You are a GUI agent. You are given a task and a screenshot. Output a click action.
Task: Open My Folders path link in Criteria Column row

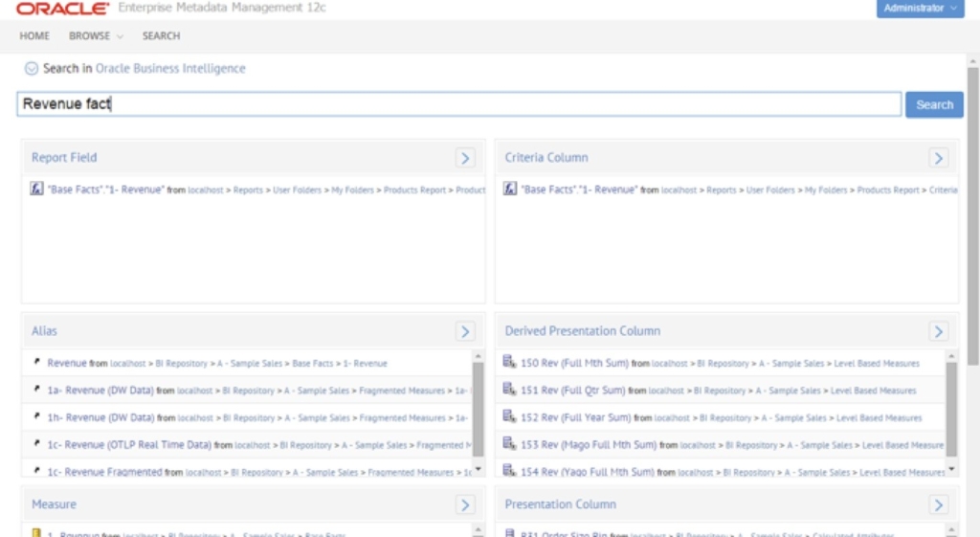coord(826,190)
